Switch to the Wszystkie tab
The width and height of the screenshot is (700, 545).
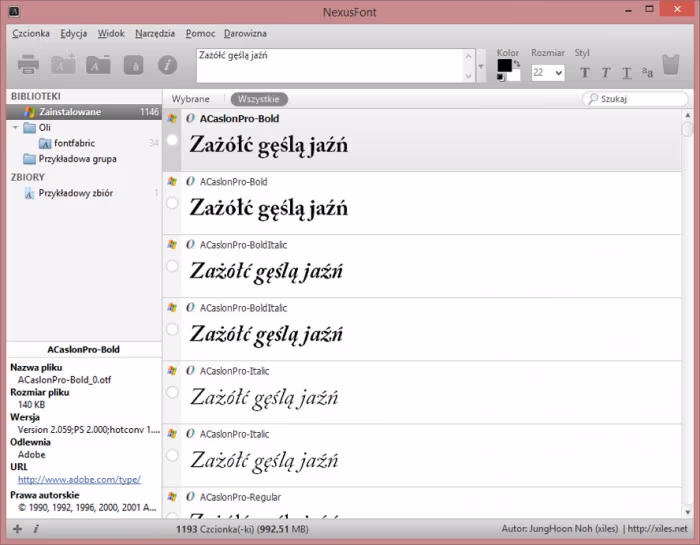point(259,99)
